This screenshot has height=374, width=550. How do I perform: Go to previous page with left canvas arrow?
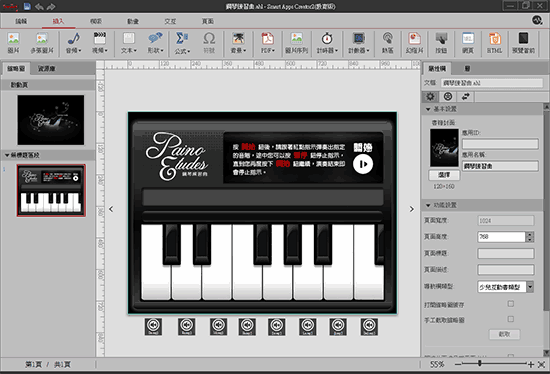tap(111, 209)
